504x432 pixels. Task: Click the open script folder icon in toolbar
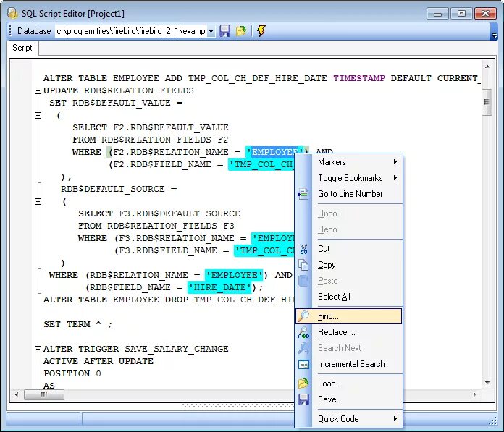(241, 31)
